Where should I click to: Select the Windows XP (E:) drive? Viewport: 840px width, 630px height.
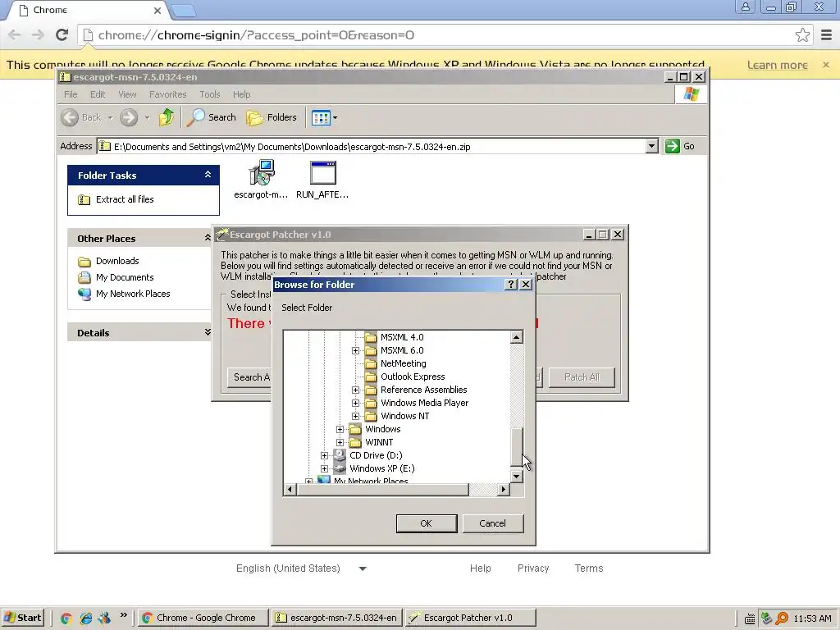point(381,468)
